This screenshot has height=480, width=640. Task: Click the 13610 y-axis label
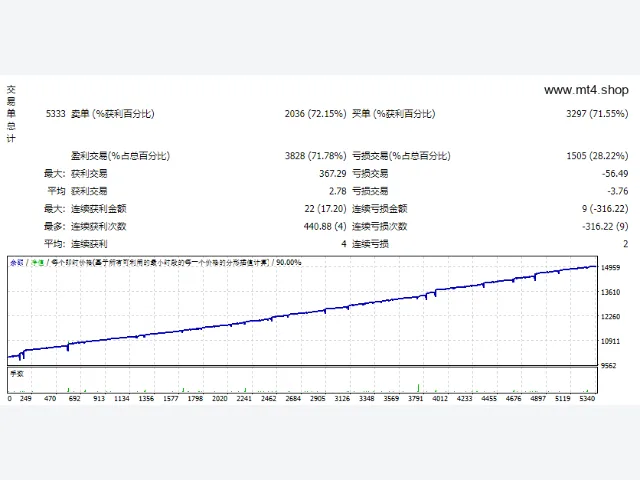point(610,292)
